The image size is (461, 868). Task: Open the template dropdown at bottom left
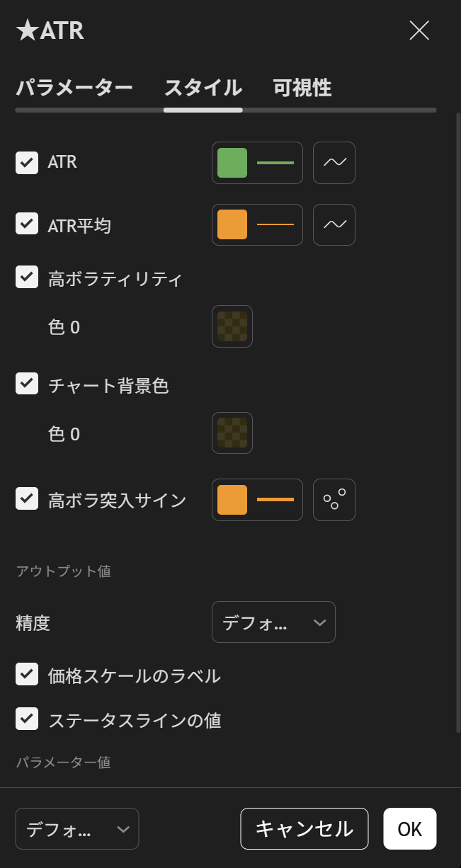tap(76, 828)
